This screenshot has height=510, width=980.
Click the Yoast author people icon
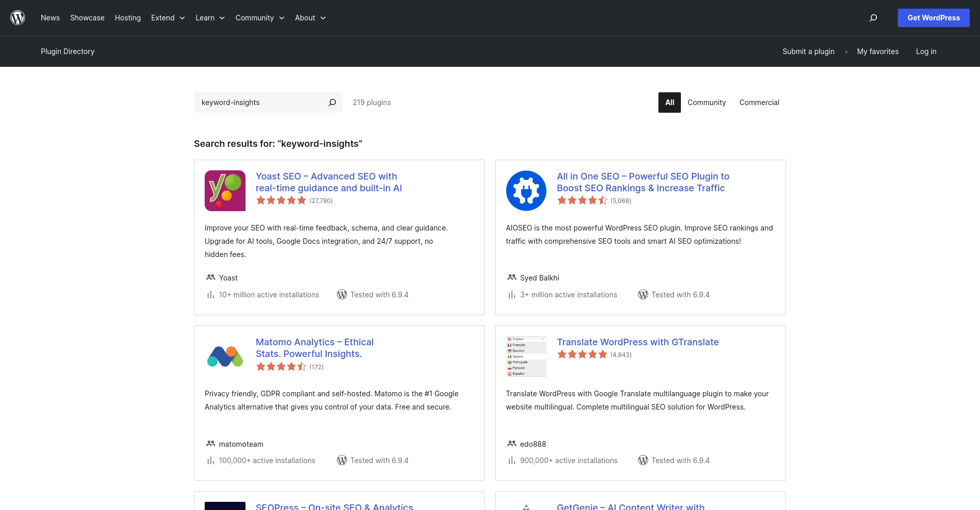[210, 277]
